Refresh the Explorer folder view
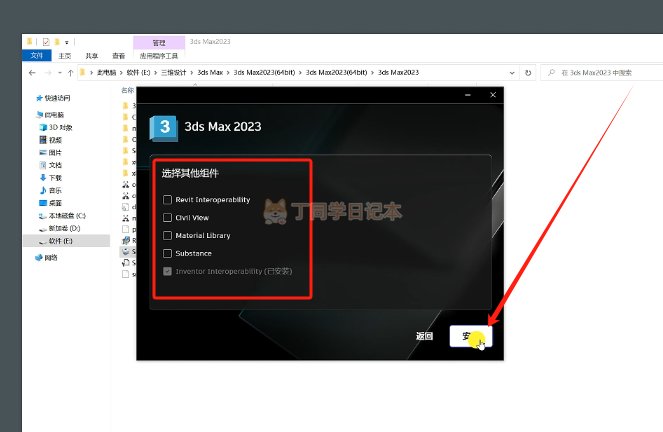This screenshot has height=432, width=663. tap(528, 73)
